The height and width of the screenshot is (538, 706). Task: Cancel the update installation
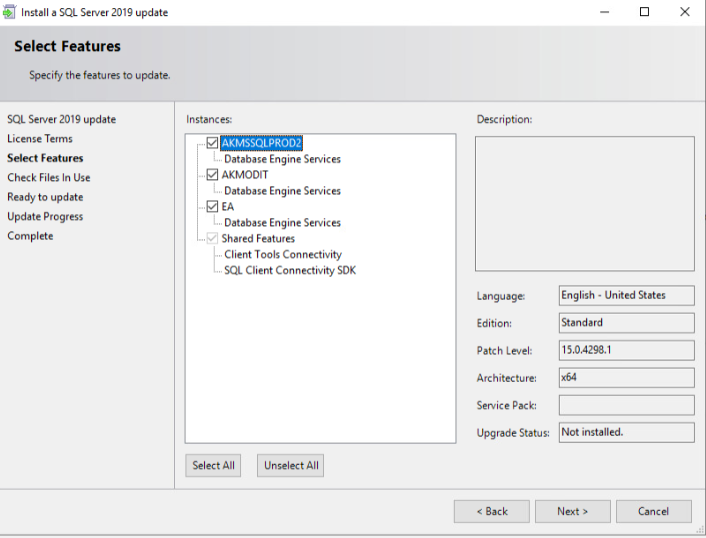pos(654,511)
